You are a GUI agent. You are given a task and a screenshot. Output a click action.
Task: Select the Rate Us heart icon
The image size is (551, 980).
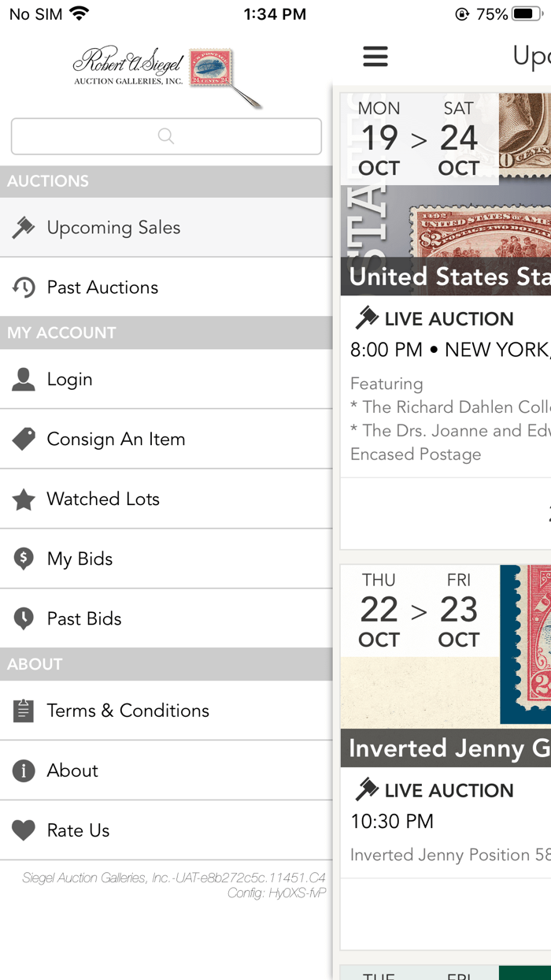(21, 830)
